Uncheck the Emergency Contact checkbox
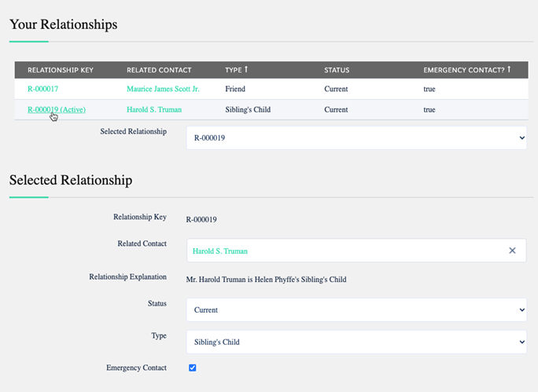The width and height of the screenshot is (538, 392). pos(193,368)
